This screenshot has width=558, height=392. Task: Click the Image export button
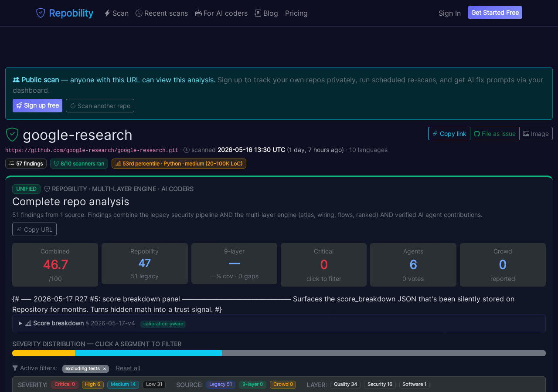[x=536, y=134]
